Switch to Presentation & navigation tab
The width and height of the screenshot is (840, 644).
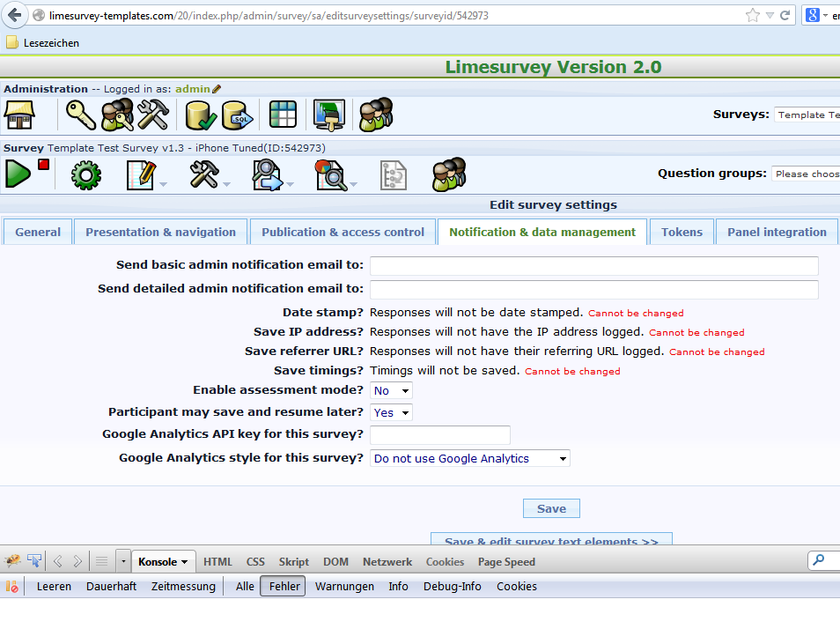(160, 232)
